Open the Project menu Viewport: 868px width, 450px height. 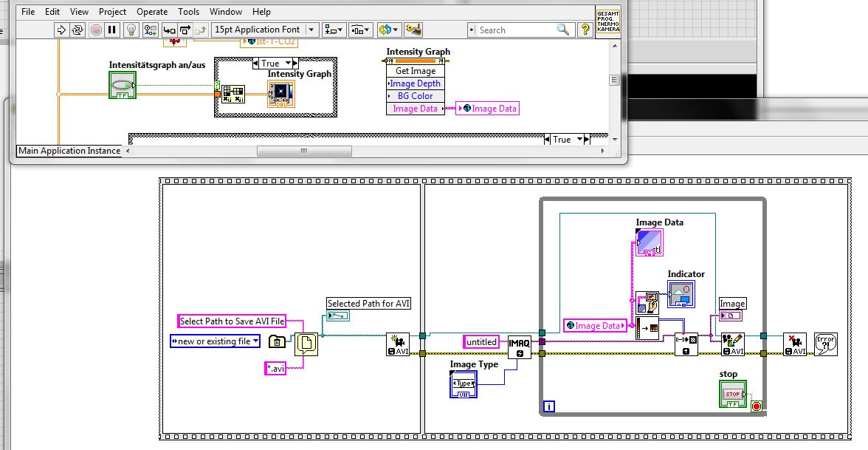pos(112,12)
